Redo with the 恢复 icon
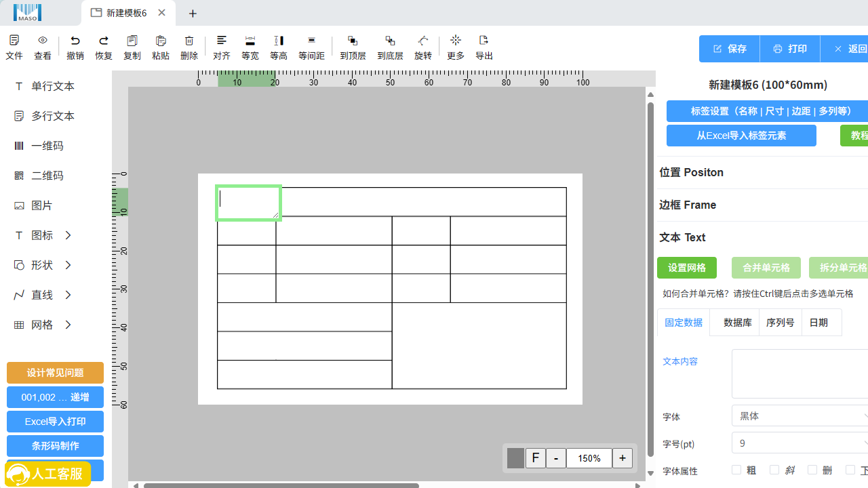 (x=104, y=41)
